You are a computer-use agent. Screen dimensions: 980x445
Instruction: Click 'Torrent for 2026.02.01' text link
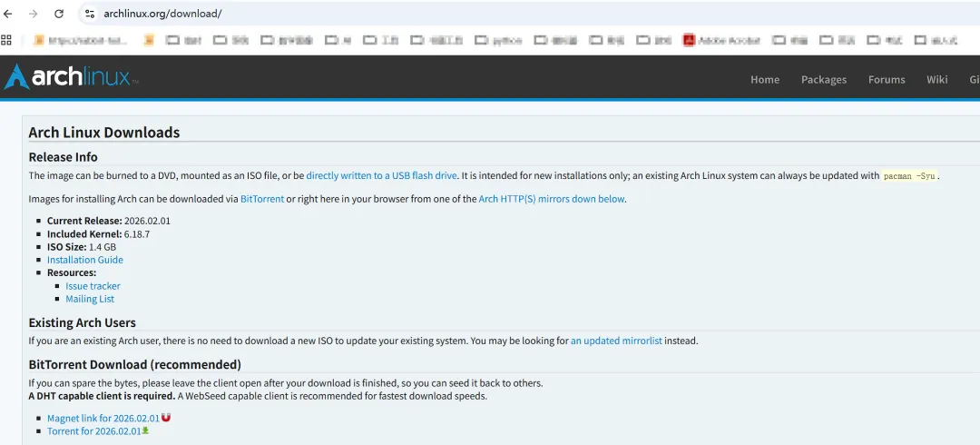pyautogui.click(x=94, y=431)
